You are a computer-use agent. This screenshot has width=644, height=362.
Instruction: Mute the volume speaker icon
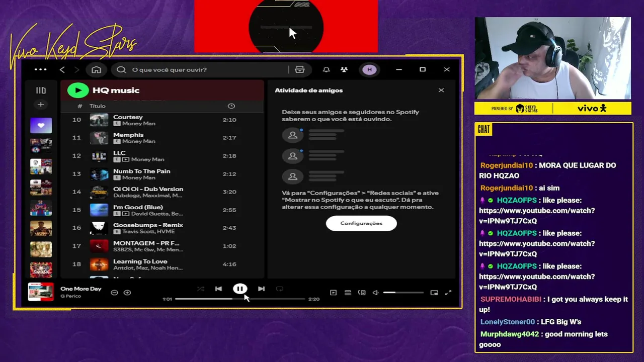click(375, 293)
